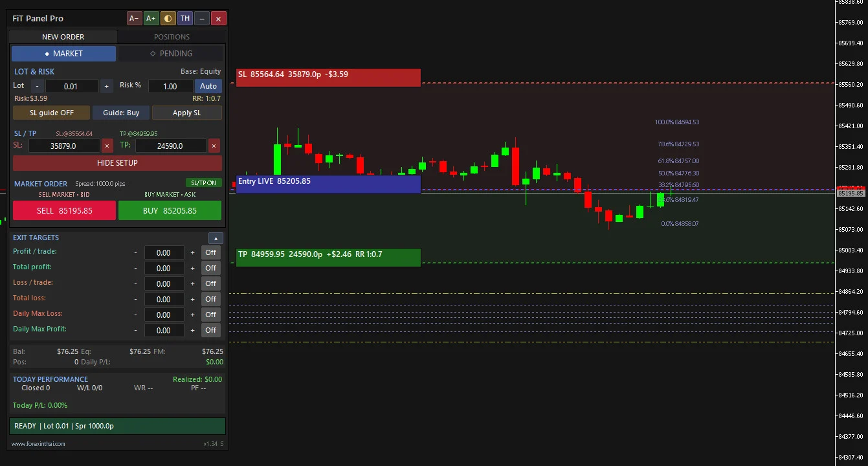
Task: Toggle the Auto risk button
Action: pyautogui.click(x=208, y=86)
